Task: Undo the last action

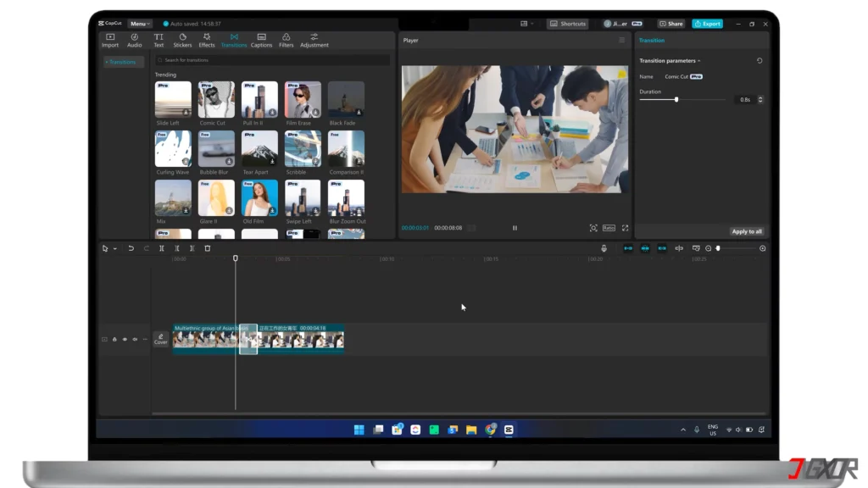Action: coord(131,249)
